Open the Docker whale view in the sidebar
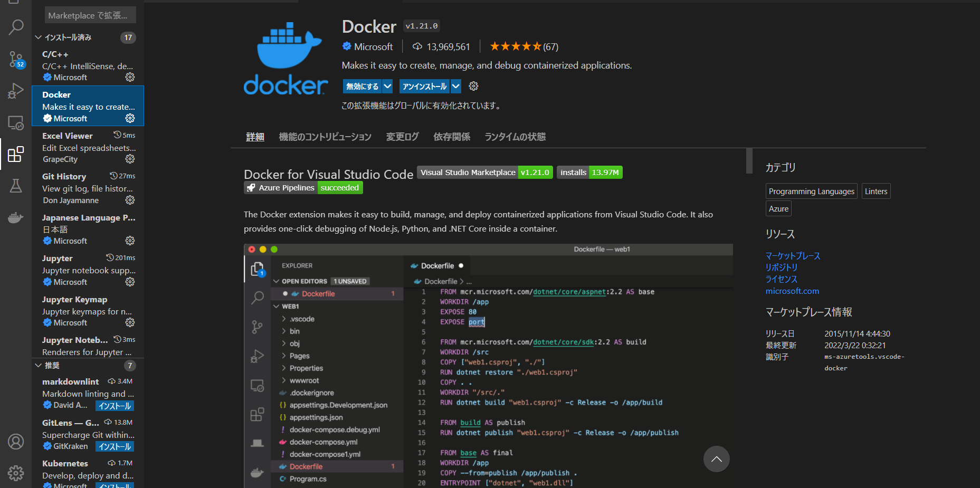Viewport: 980px width, 488px height. coord(16,217)
